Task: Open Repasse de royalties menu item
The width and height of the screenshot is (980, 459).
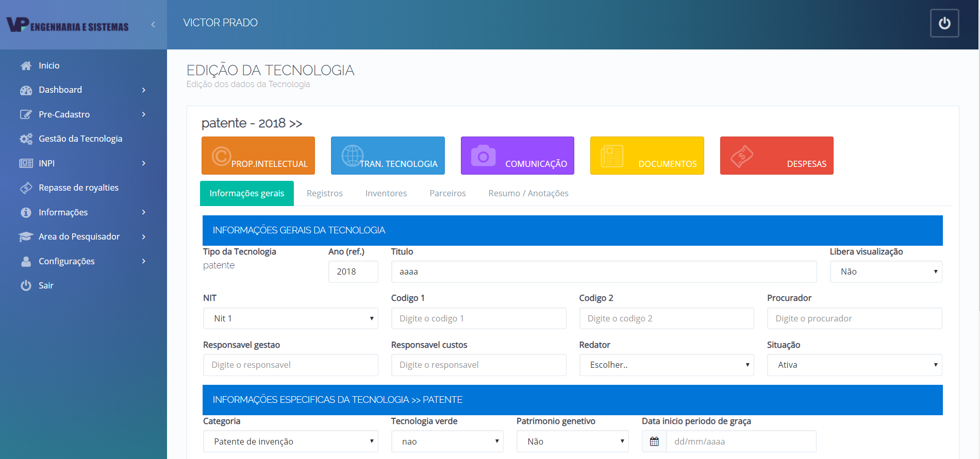Action: (x=78, y=188)
